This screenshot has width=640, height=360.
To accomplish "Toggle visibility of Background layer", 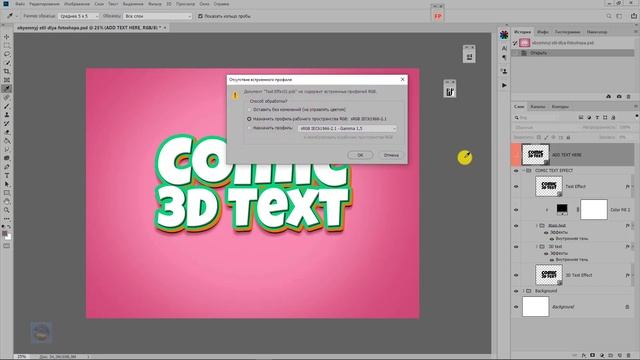I will point(516,307).
